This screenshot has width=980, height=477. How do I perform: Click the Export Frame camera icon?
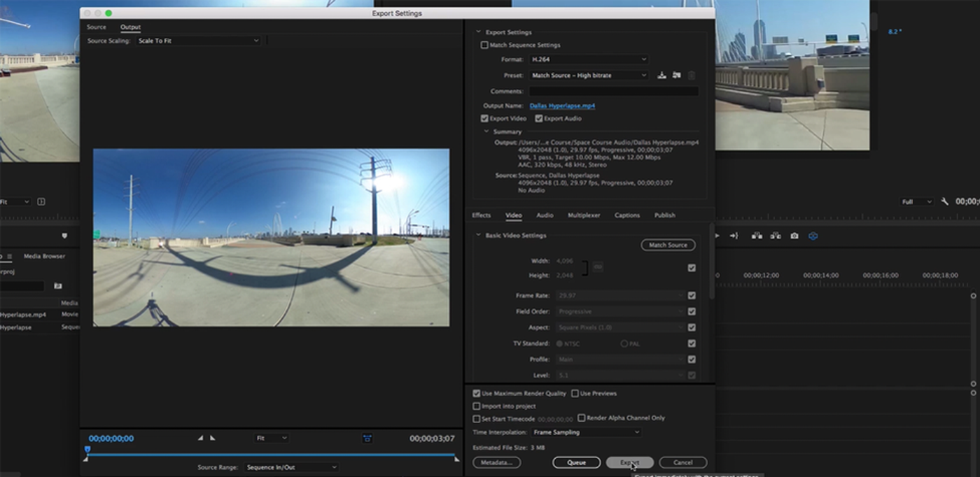(x=794, y=236)
